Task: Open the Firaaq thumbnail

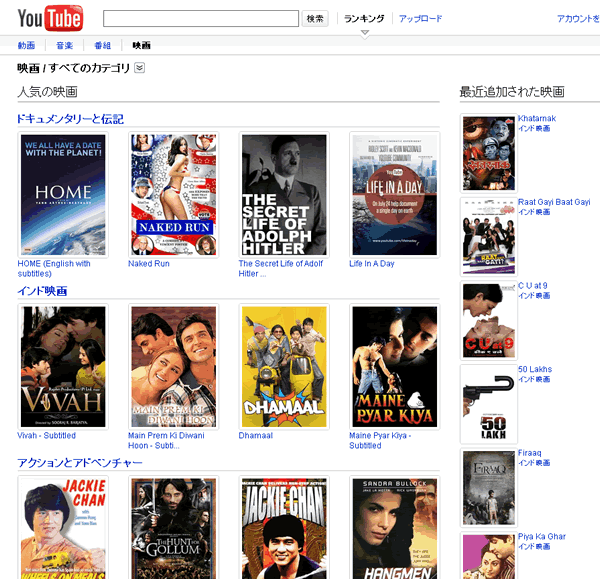Action: tap(489, 488)
